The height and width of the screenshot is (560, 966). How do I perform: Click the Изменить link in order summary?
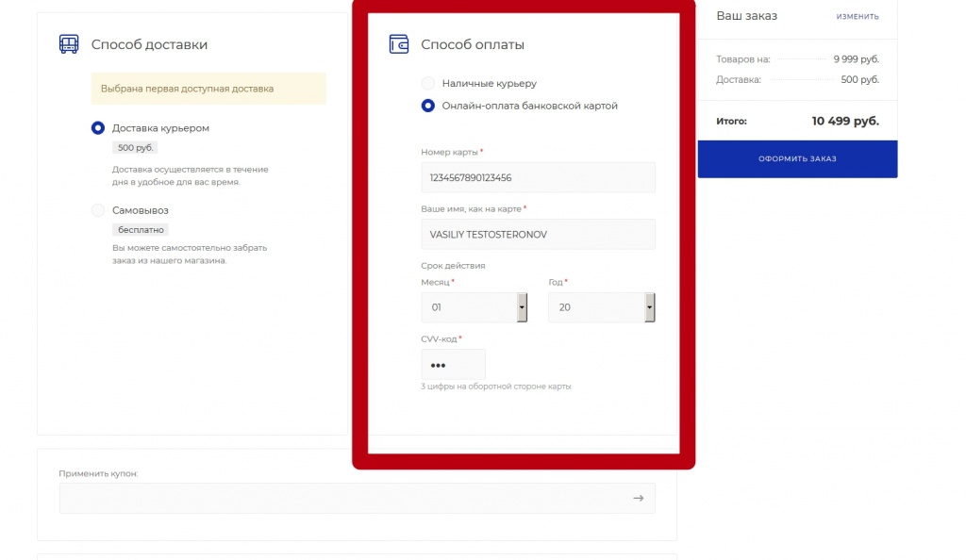click(857, 16)
